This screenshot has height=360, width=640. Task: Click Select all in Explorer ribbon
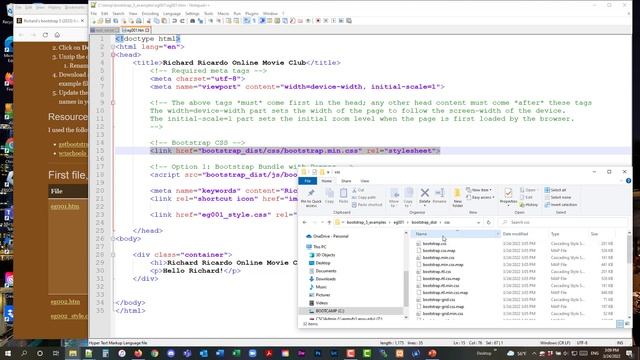point(555,190)
